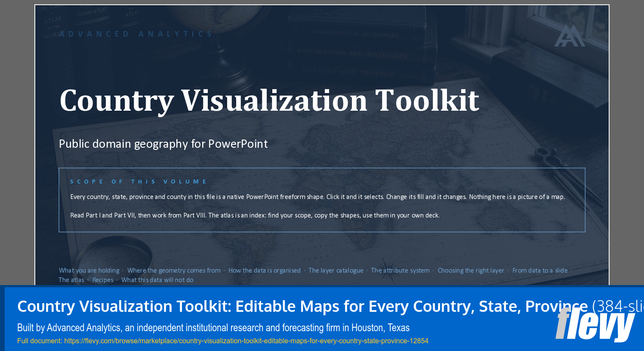Click the 'SCOPE OF THIS VOLUME' heading

click(139, 182)
